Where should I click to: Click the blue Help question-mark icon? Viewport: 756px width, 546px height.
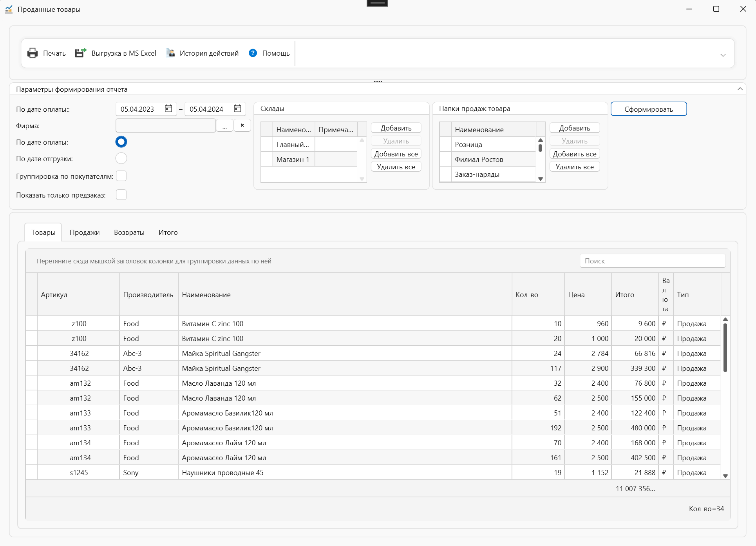pos(253,53)
